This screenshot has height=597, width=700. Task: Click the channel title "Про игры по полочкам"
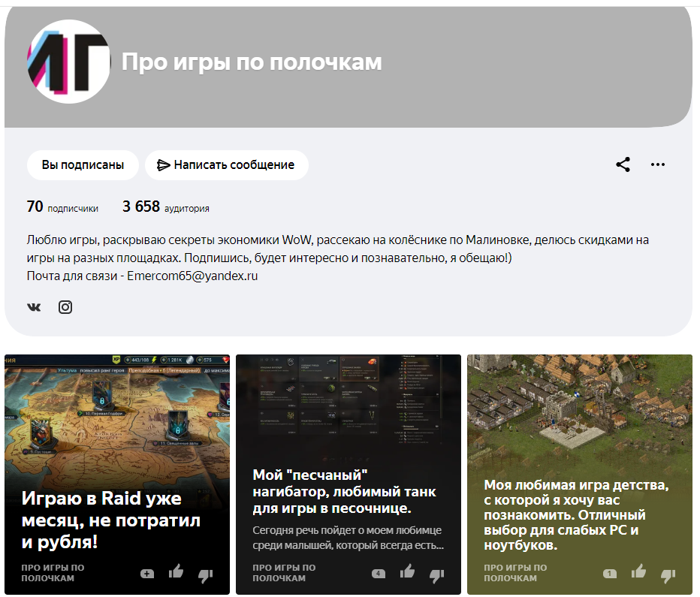[x=252, y=62]
